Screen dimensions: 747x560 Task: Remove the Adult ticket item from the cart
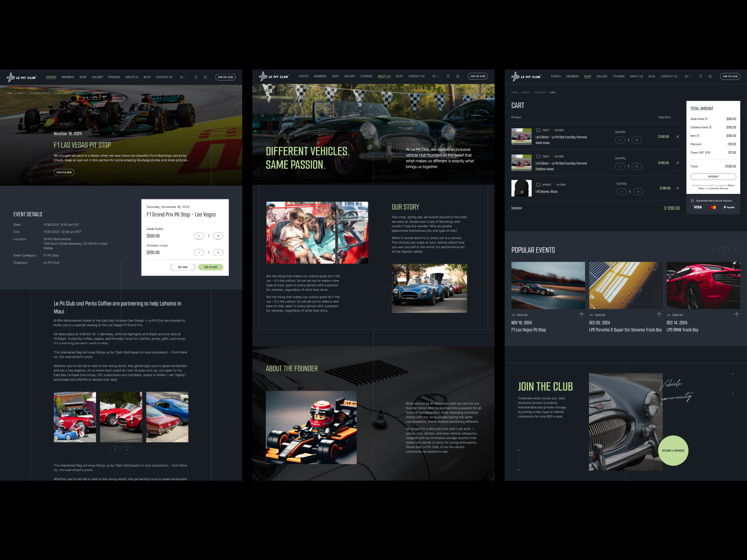[677, 137]
